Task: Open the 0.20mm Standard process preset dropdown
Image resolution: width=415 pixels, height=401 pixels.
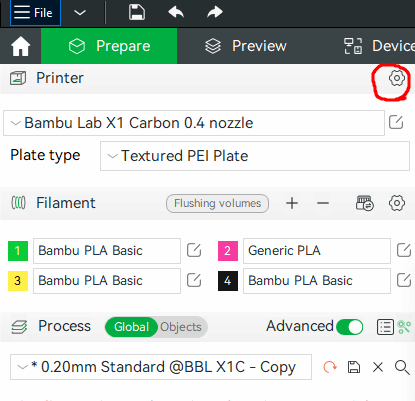Action: [161, 367]
